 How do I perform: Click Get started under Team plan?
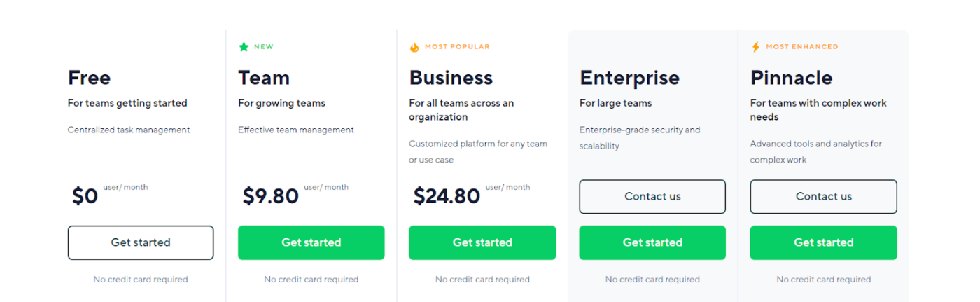[311, 242]
